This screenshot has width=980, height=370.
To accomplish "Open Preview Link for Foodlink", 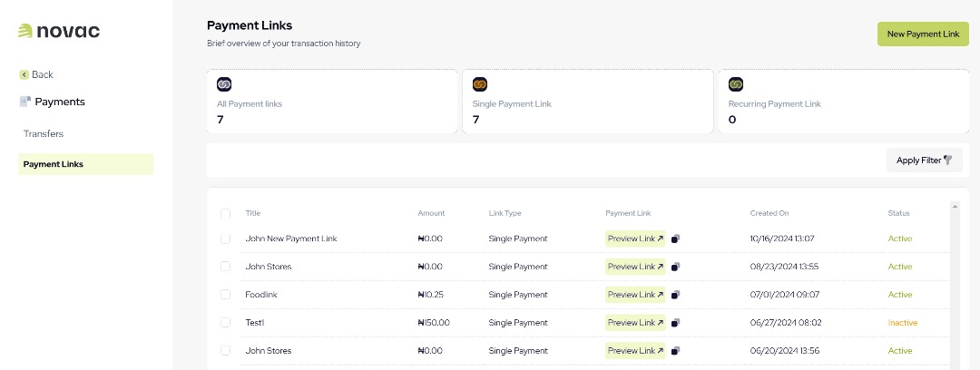I will [635, 295].
